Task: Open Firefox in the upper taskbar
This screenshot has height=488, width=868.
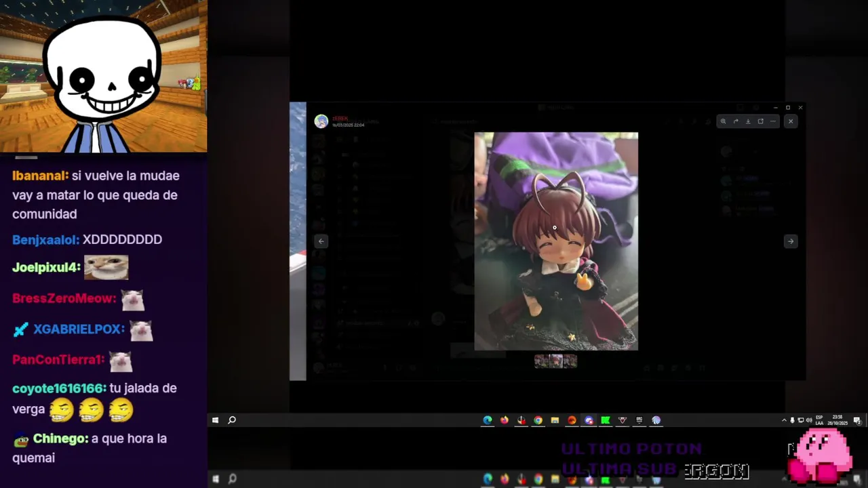Action: click(x=505, y=420)
